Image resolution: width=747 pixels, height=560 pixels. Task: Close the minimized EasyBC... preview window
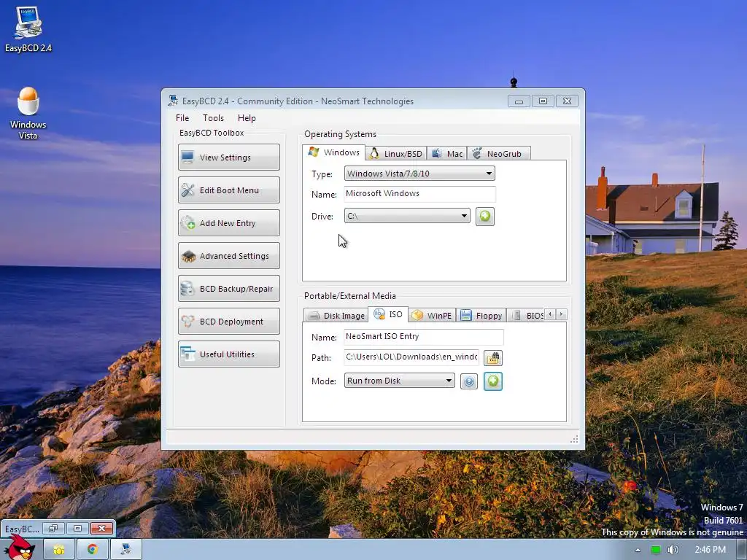pos(101,528)
